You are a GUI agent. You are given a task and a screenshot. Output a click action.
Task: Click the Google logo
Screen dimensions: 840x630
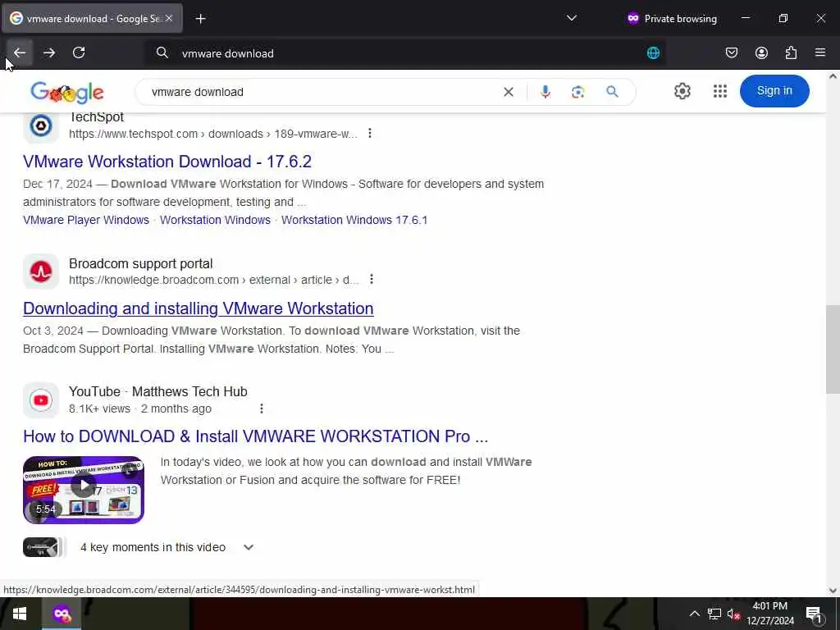click(x=67, y=93)
